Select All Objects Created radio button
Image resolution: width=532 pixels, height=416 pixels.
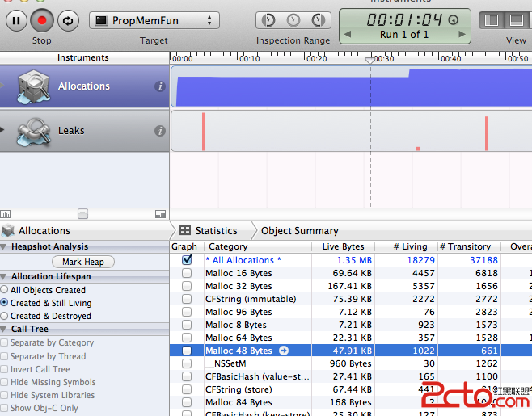pos(4,289)
